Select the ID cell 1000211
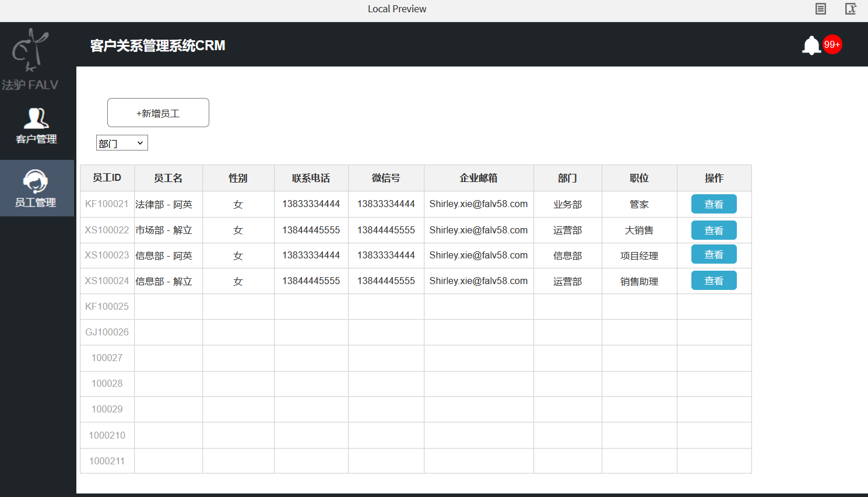Viewport: 868px width, 497px height. (x=107, y=461)
